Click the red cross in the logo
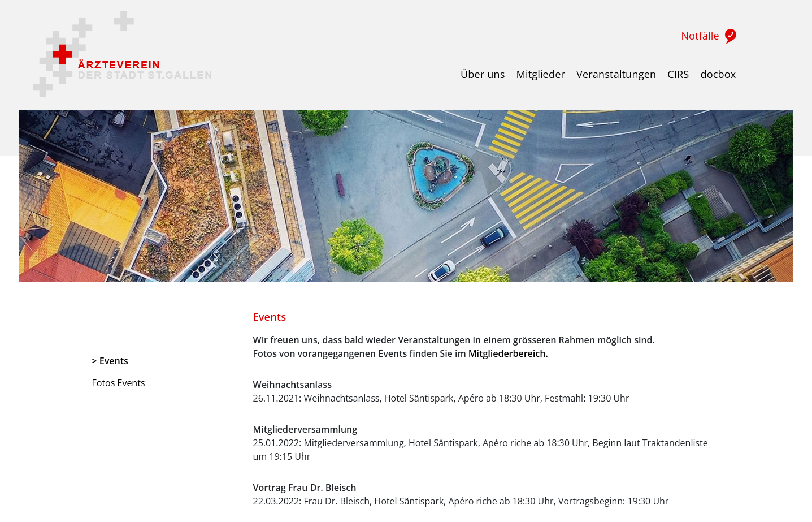Viewport: 812px width, 522px height. pyautogui.click(x=62, y=54)
